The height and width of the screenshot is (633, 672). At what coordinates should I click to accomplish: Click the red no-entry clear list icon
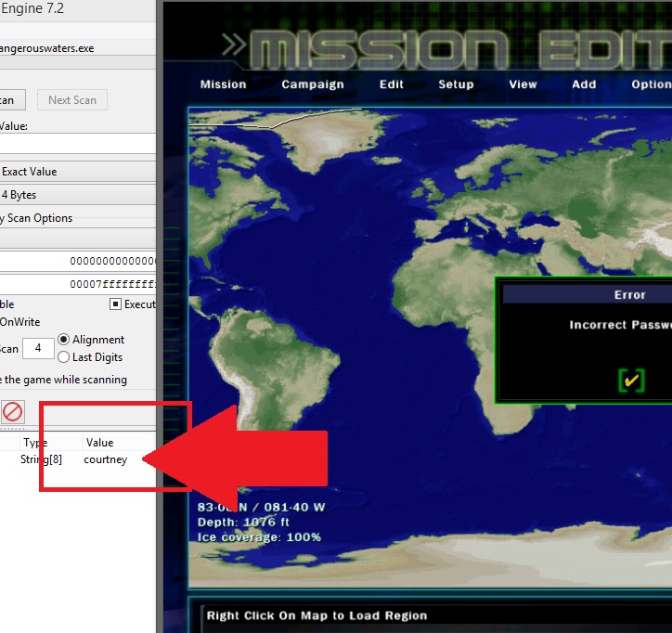[12, 412]
